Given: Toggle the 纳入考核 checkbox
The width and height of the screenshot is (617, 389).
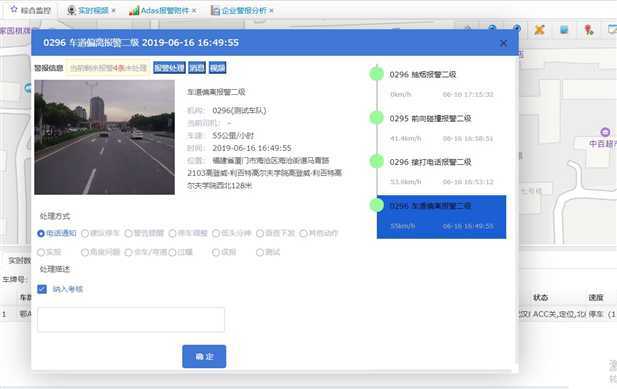Looking at the screenshot, I should click(42, 289).
